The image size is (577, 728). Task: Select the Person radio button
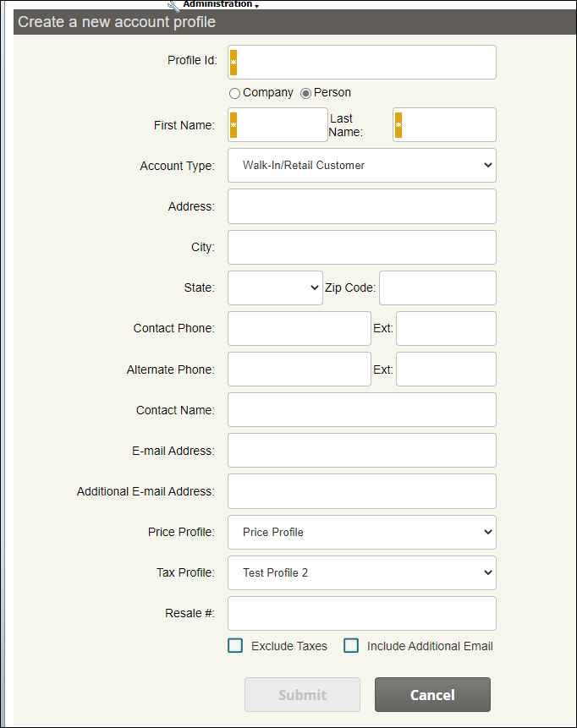[x=306, y=93]
